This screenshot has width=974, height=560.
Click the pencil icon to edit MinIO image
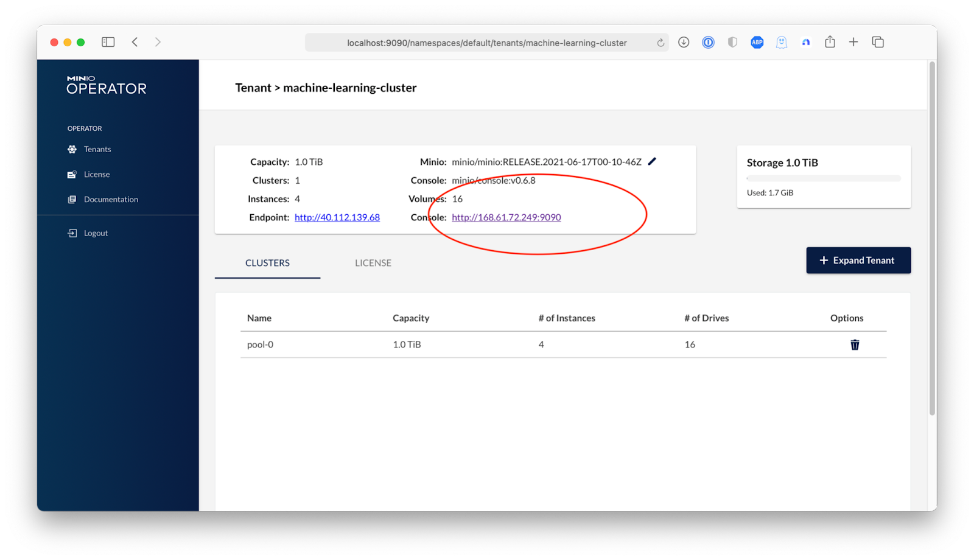pyautogui.click(x=652, y=161)
